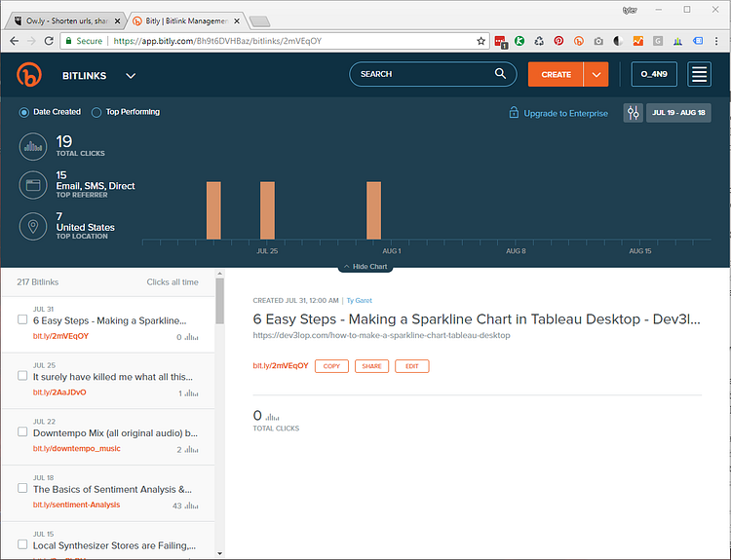Click the scroll down arrow of list
The width and height of the screenshot is (731, 560).
(x=219, y=553)
